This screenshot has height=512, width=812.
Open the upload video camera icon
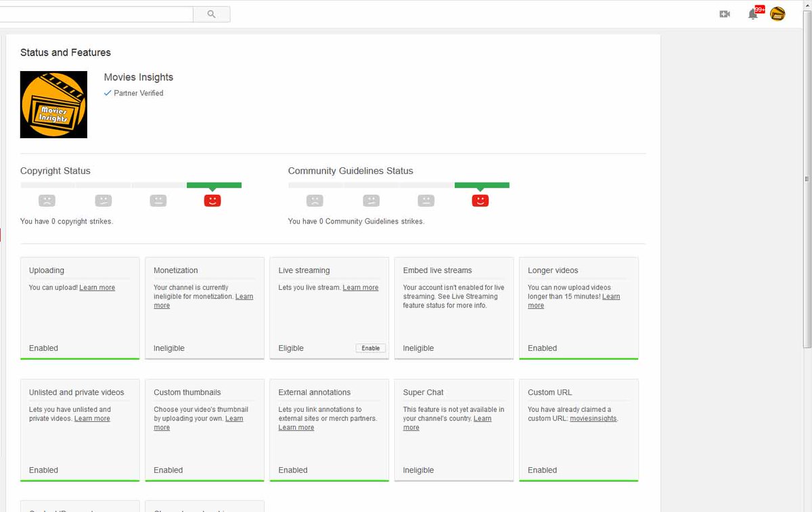click(725, 14)
